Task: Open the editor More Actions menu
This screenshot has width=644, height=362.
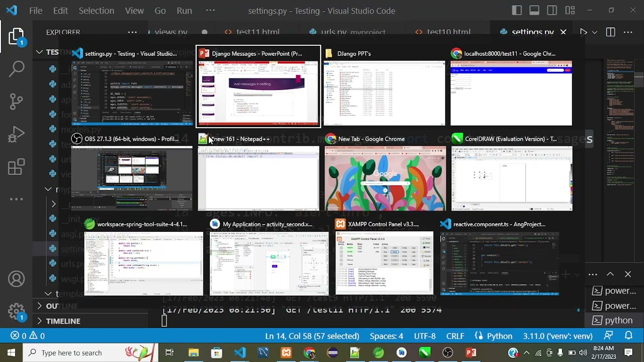Action: (x=628, y=32)
